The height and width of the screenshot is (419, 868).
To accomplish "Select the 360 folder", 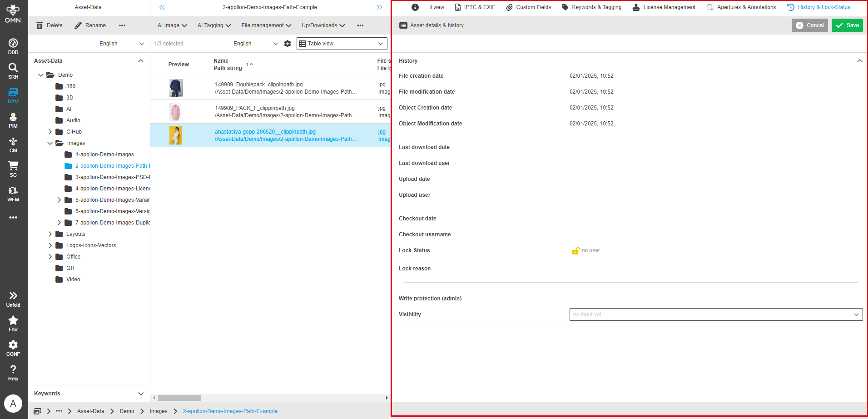I will point(65,86).
